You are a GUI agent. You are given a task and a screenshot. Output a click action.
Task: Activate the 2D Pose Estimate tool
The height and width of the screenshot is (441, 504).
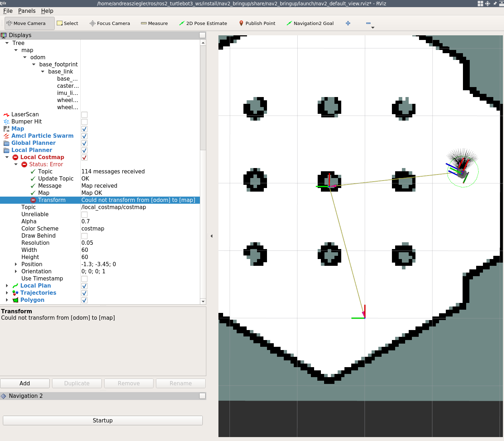coord(203,23)
